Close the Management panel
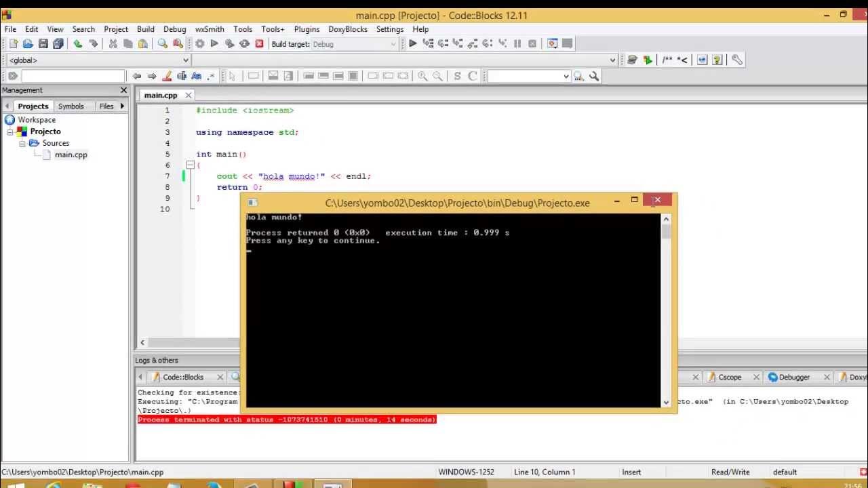868x488 pixels. point(123,90)
